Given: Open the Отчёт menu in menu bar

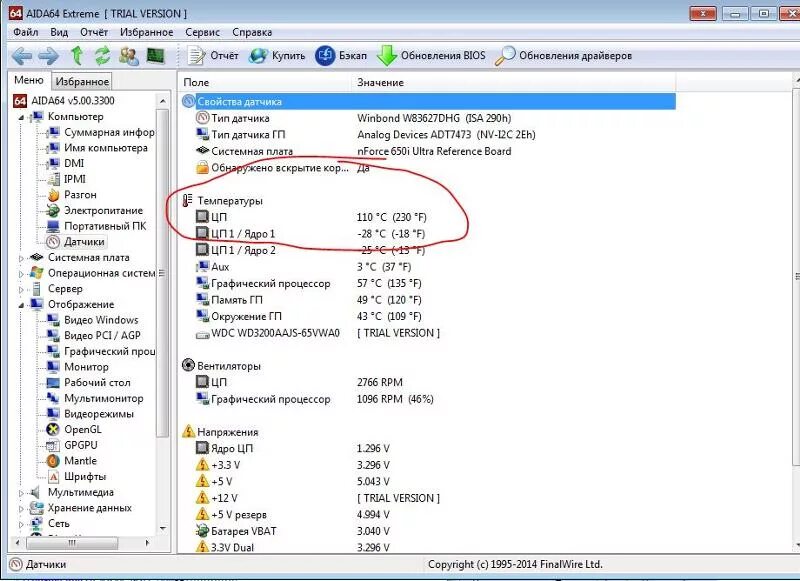Looking at the screenshot, I should (x=94, y=32).
